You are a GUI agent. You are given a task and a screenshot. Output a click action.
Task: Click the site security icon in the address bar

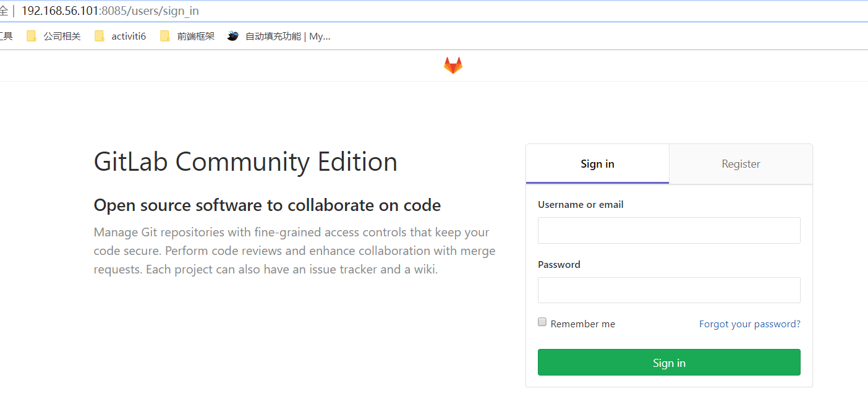[5, 11]
